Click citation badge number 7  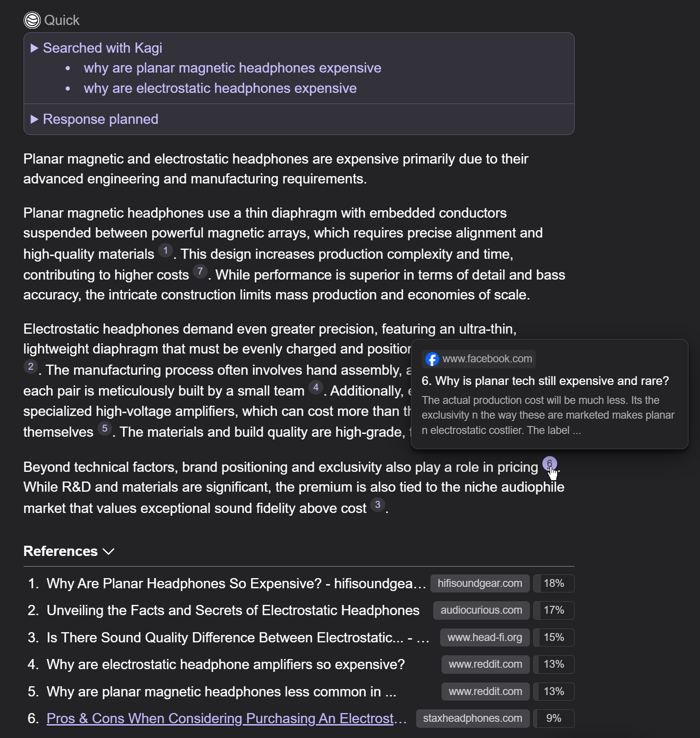tap(200, 272)
